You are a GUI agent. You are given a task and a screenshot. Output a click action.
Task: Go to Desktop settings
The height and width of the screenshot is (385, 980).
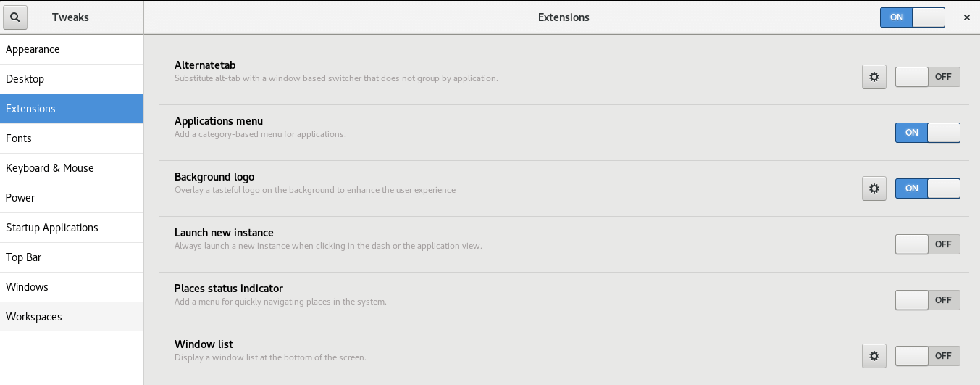72,79
